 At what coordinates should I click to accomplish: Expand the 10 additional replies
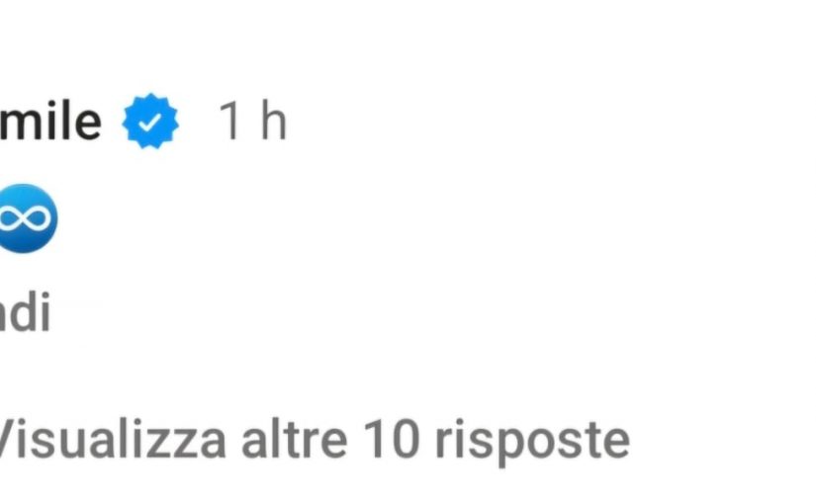[x=315, y=441]
